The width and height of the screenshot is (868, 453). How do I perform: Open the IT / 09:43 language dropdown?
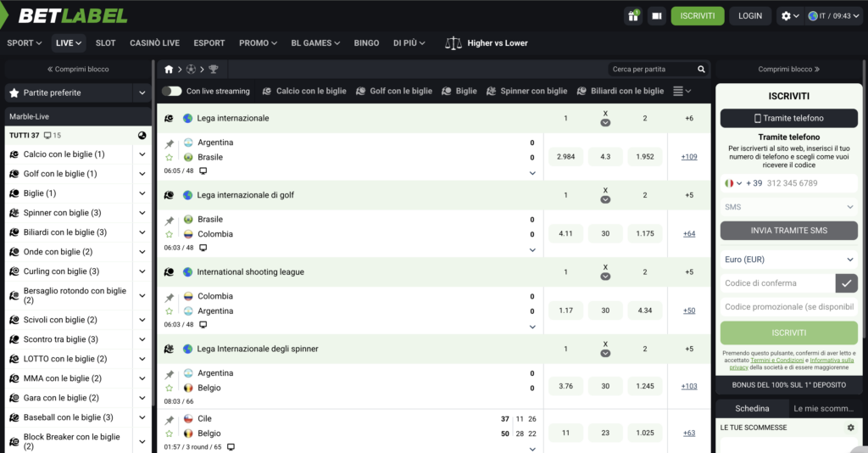tap(833, 16)
